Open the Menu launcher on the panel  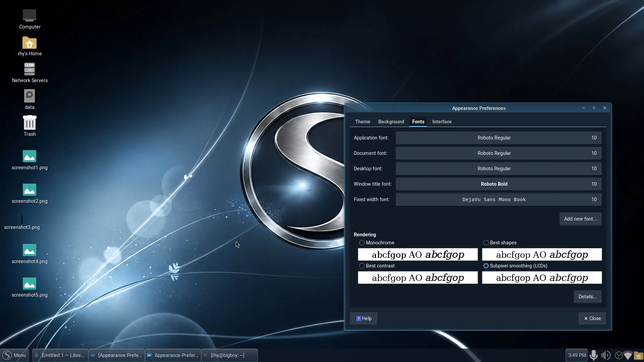pos(14,355)
